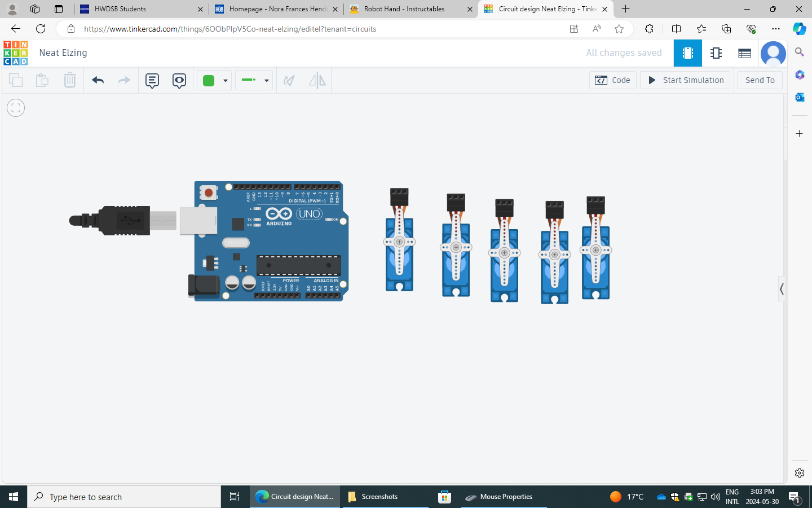This screenshot has height=508, width=812.
Task: Open the Mouse Properties taskbar window
Action: (504, 497)
